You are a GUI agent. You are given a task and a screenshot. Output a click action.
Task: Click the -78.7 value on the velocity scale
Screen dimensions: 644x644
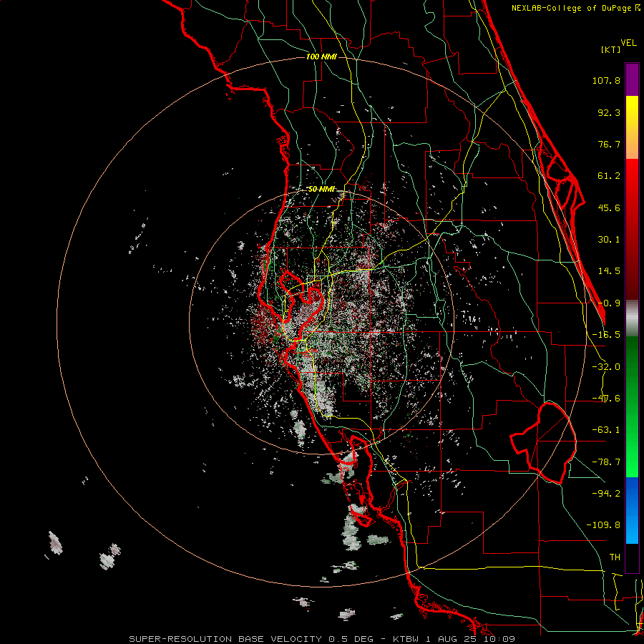point(606,462)
